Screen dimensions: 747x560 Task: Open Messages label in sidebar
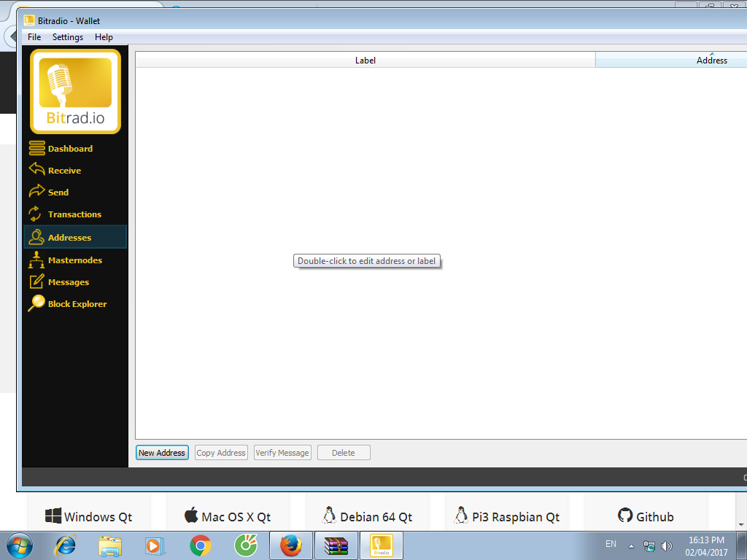[x=69, y=282]
